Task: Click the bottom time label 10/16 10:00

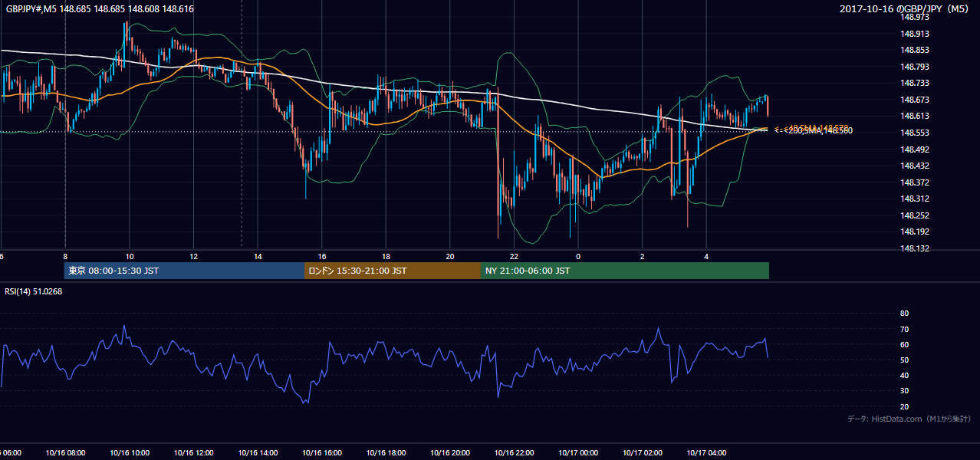Action: pyautogui.click(x=130, y=452)
